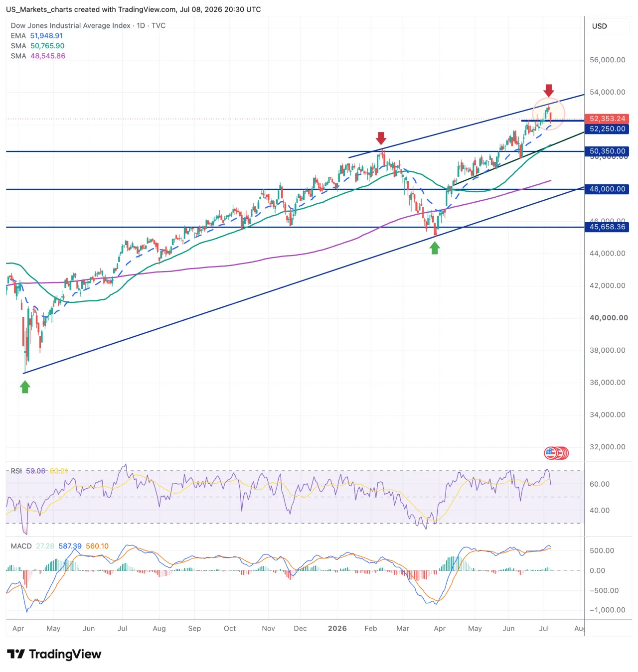Screen dimensions: 638x672
Task: Click the Dec label on time axis
Action: tap(301, 629)
